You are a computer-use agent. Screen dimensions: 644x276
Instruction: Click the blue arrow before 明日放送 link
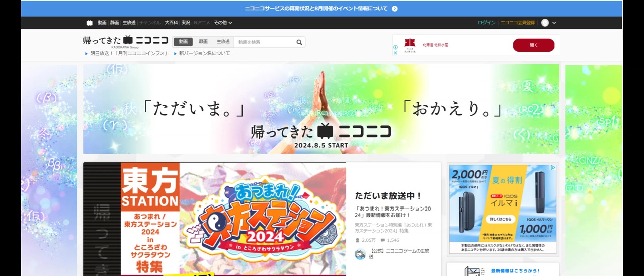point(86,54)
